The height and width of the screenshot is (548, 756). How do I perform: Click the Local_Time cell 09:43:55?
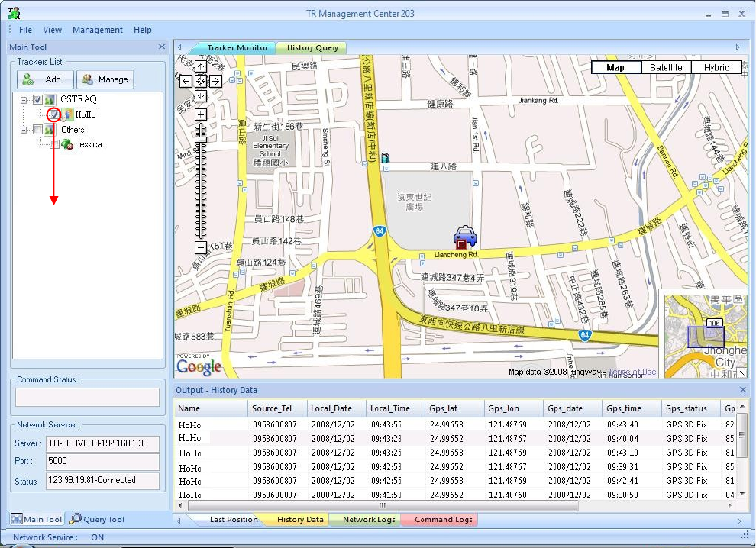coord(386,424)
